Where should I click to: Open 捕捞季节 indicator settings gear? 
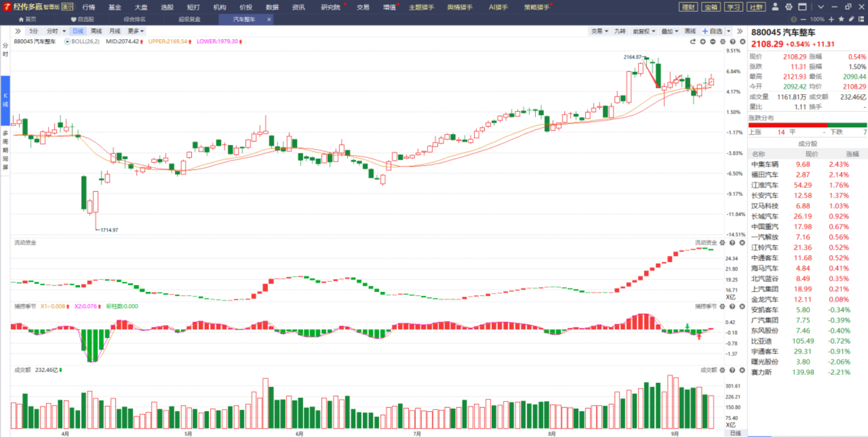point(722,306)
